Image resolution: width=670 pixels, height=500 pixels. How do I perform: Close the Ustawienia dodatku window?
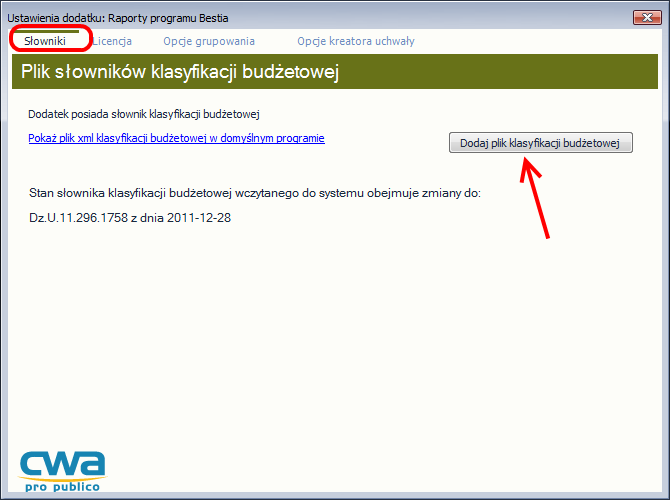pos(647,18)
